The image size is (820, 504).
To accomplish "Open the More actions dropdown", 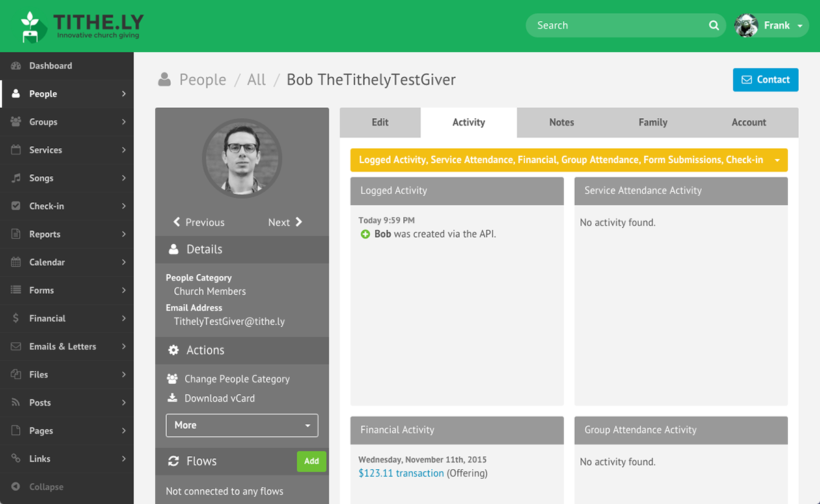I will click(242, 425).
